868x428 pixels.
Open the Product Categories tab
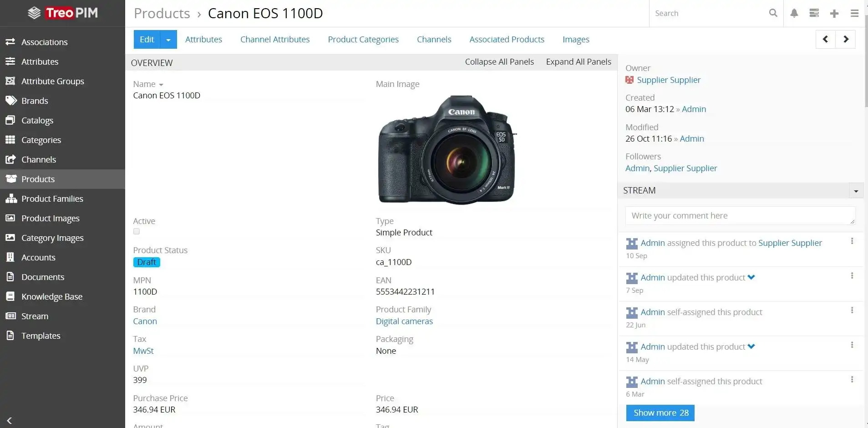pos(363,40)
